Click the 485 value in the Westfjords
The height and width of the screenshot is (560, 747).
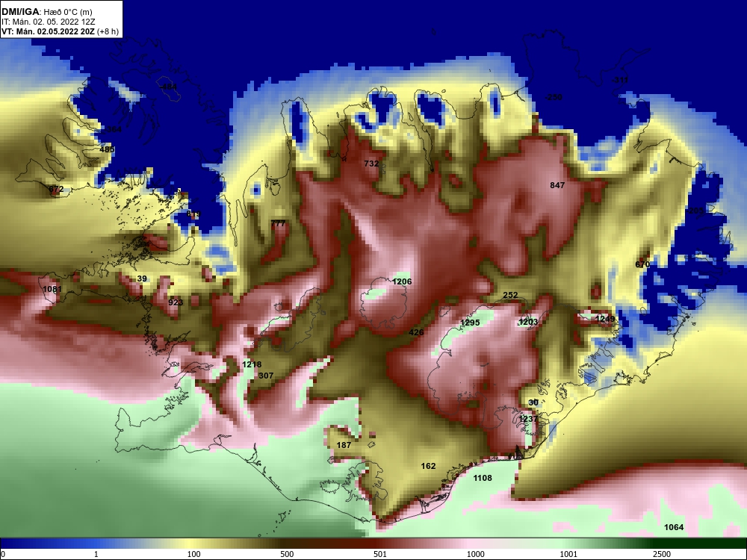click(107, 149)
